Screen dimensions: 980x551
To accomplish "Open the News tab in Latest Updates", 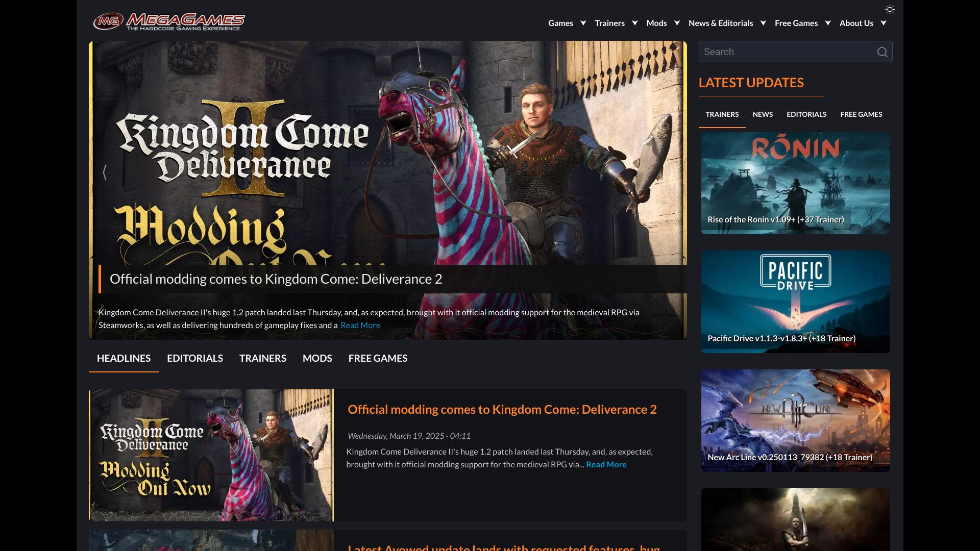I will pos(763,114).
